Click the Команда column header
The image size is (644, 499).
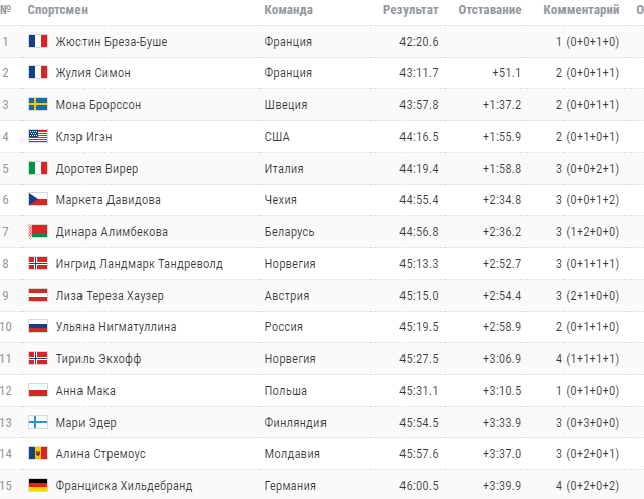(288, 10)
